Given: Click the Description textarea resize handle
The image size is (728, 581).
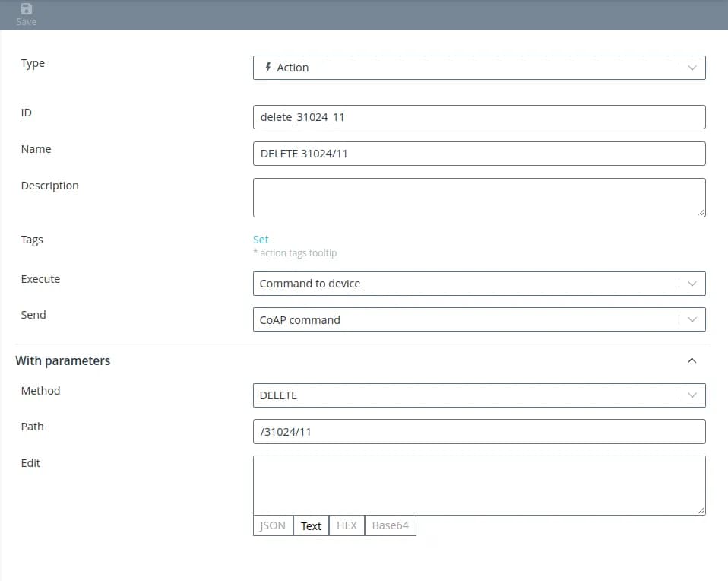Looking at the screenshot, I should (x=701, y=212).
